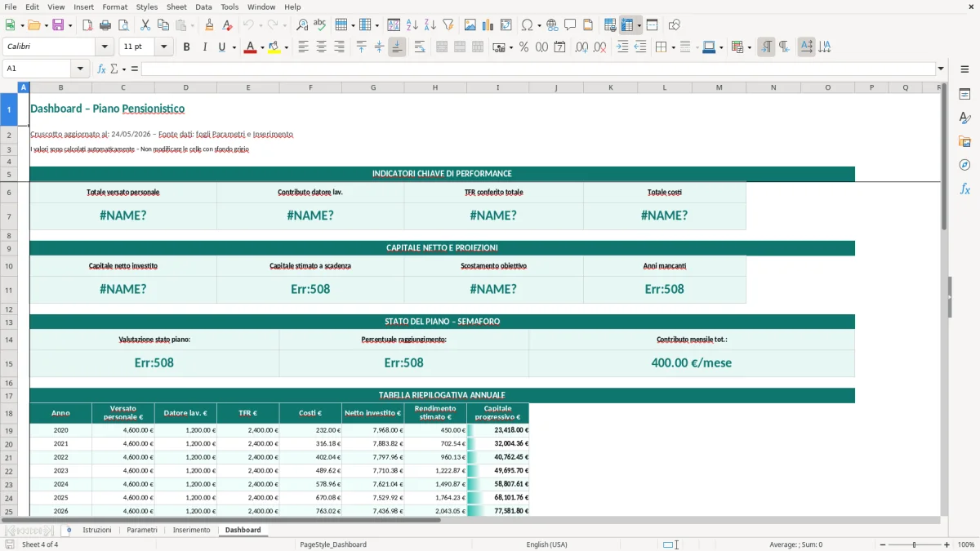
Task: Click the zoom out minus button
Action: click(x=883, y=544)
